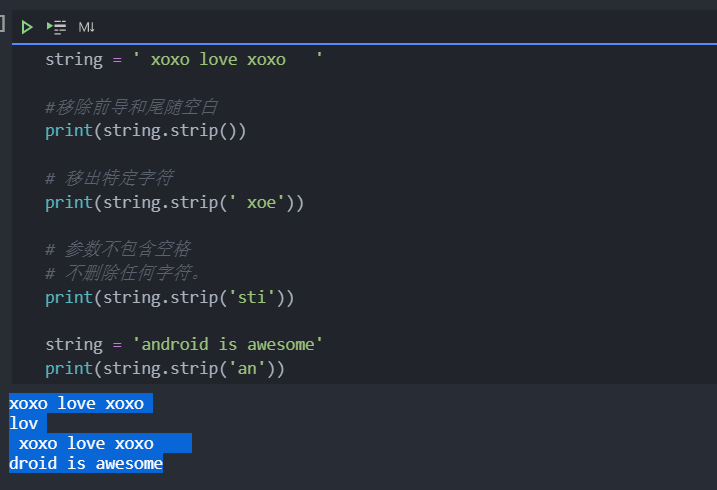717x490 pixels.
Task: Click the string = 'android is awesome' line
Action: 184,344
